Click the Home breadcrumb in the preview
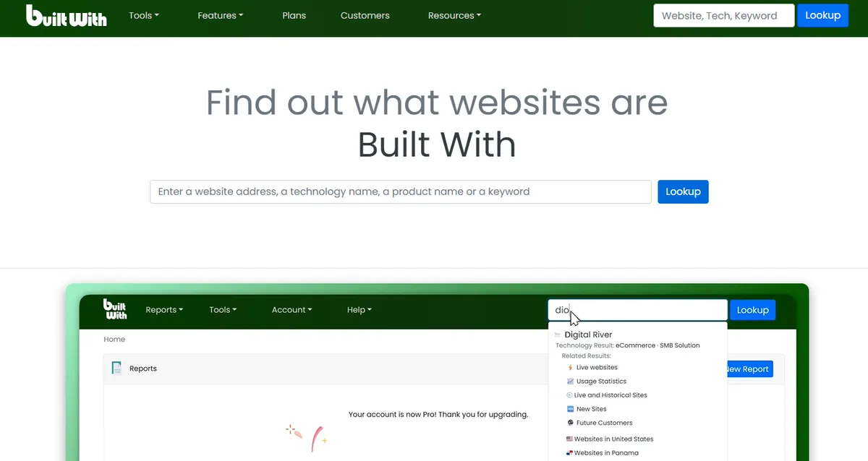The height and width of the screenshot is (461, 868). pyautogui.click(x=114, y=339)
